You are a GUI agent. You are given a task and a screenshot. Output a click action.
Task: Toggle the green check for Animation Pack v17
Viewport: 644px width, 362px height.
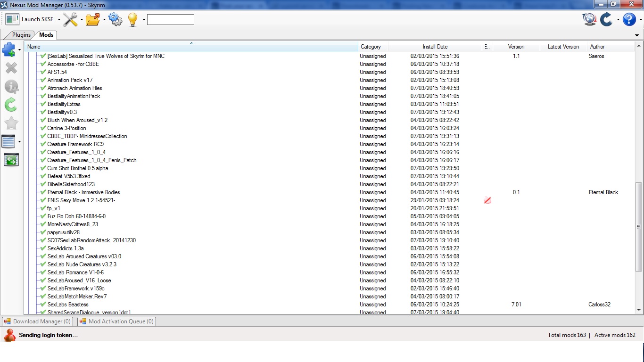(x=43, y=80)
